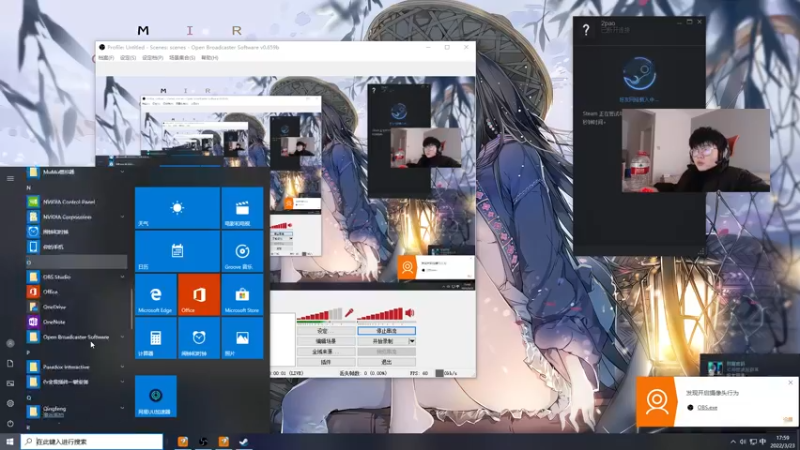Click the black OBS icon on taskbar
The image size is (800, 450).
(203, 442)
